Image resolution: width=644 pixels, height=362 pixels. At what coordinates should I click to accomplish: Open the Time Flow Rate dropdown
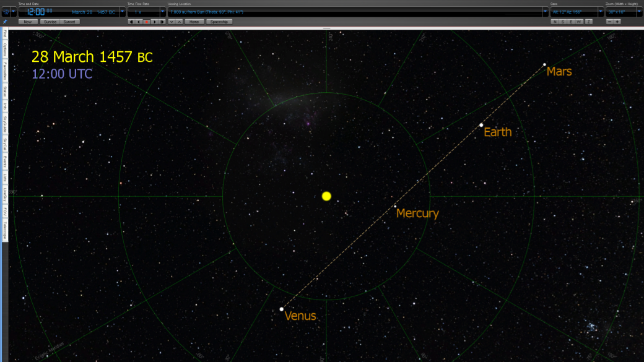[163, 12]
